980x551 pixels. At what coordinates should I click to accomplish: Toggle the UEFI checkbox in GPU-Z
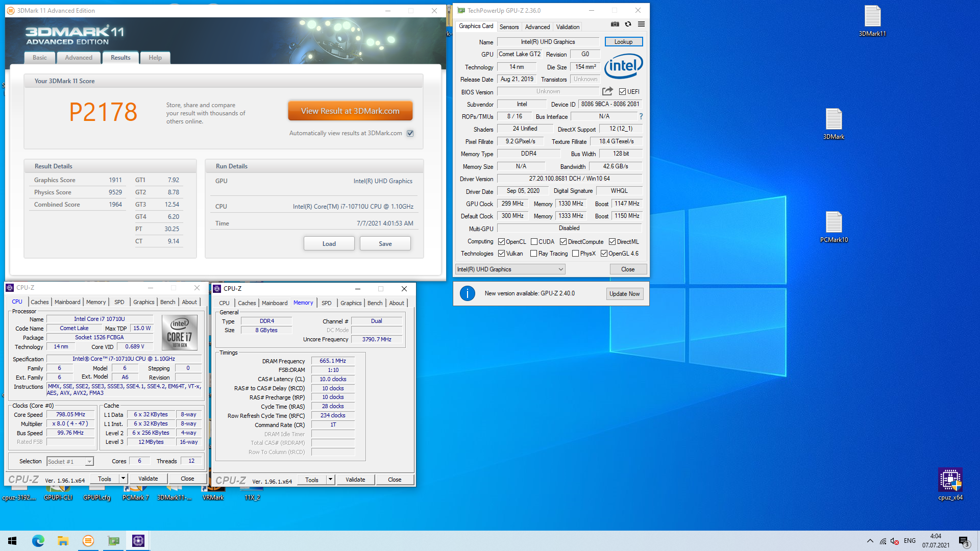[622, 92]
